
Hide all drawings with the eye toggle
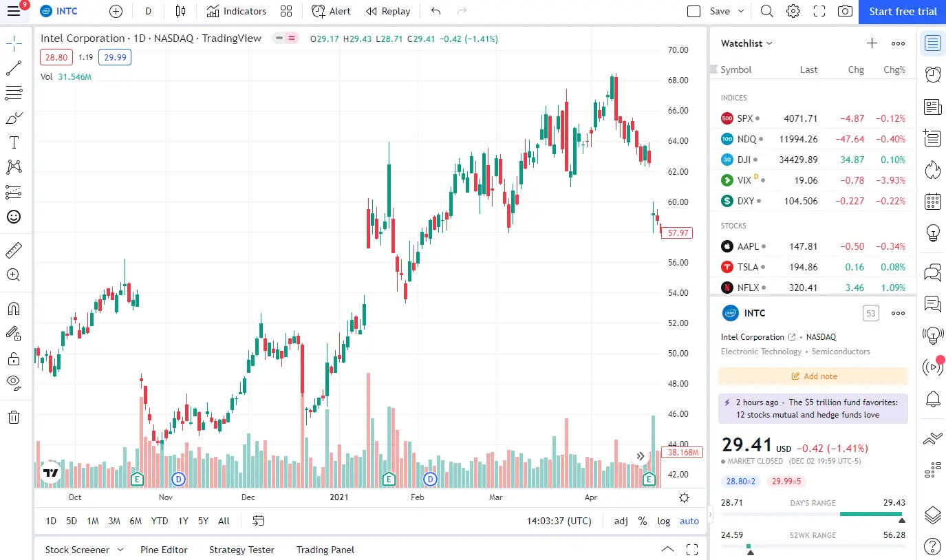click(x=14, y=383)
